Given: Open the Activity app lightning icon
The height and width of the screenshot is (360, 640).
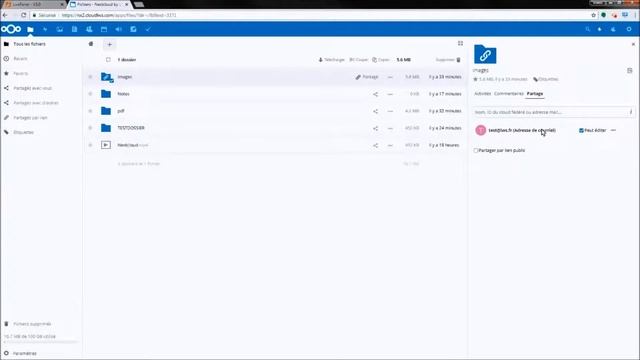Looking at the screenshot, I should [45, 29].
